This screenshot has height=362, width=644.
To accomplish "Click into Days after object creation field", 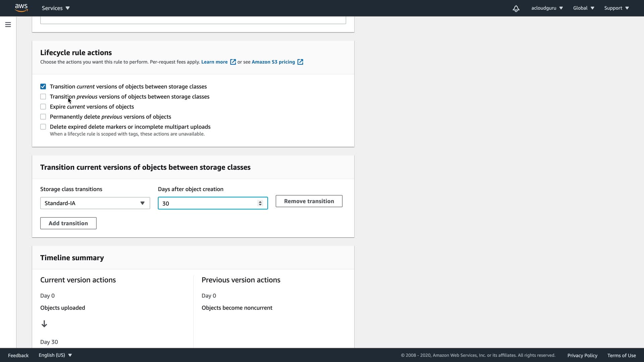I will [208, 203].
